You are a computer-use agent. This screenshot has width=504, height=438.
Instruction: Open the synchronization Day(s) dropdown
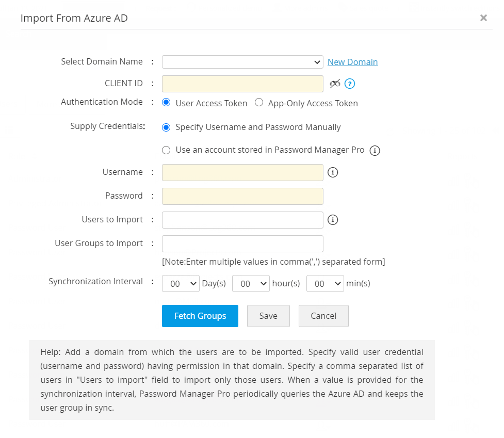point(181,284)
